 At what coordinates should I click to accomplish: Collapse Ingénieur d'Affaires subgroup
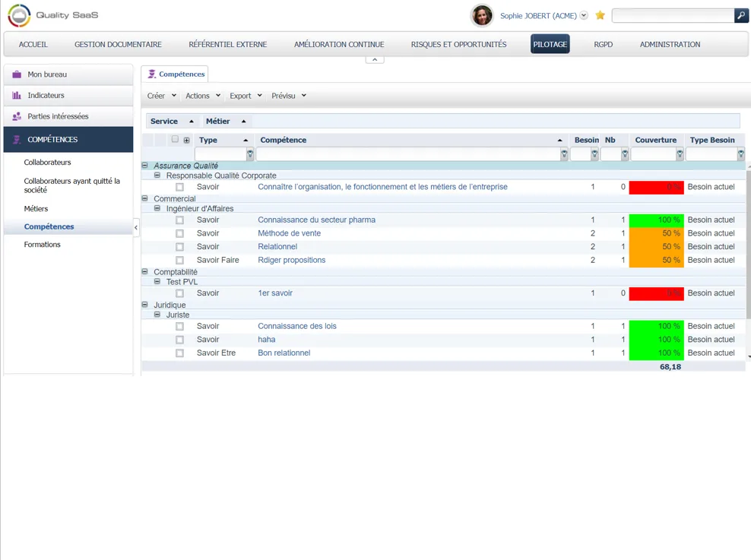(157, 208)
